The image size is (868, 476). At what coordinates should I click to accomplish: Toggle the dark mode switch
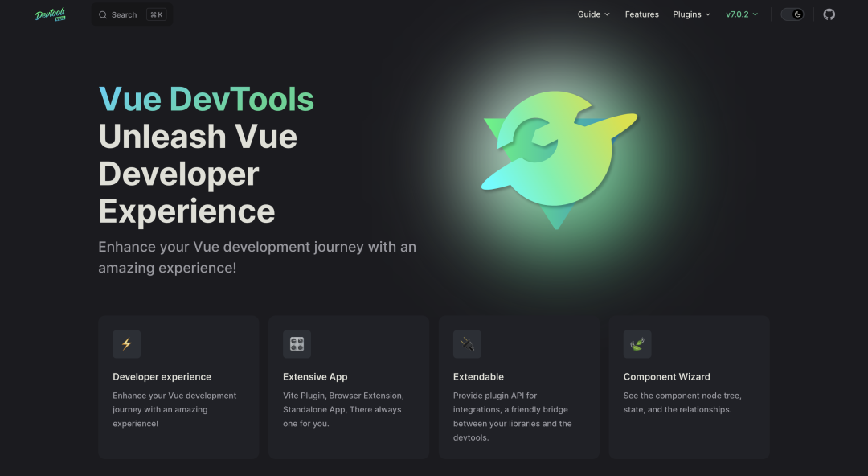792,14
